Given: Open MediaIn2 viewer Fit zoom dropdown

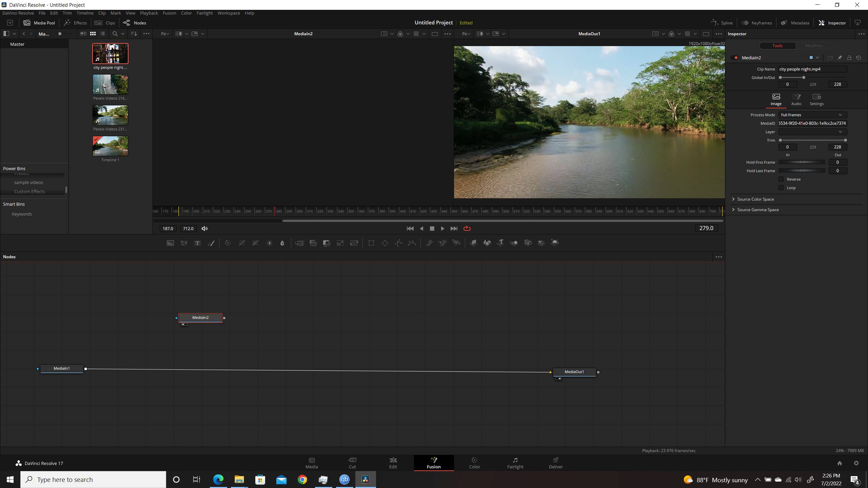Looking at the screenshot, I should click(165, 34).
